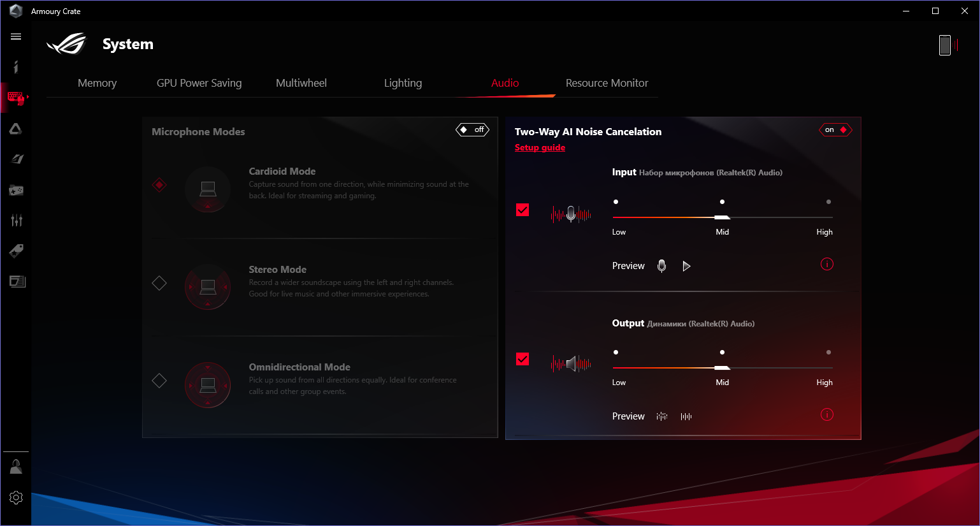
Task: Click the "Cardioid Mode" title text
Action: 282,172
